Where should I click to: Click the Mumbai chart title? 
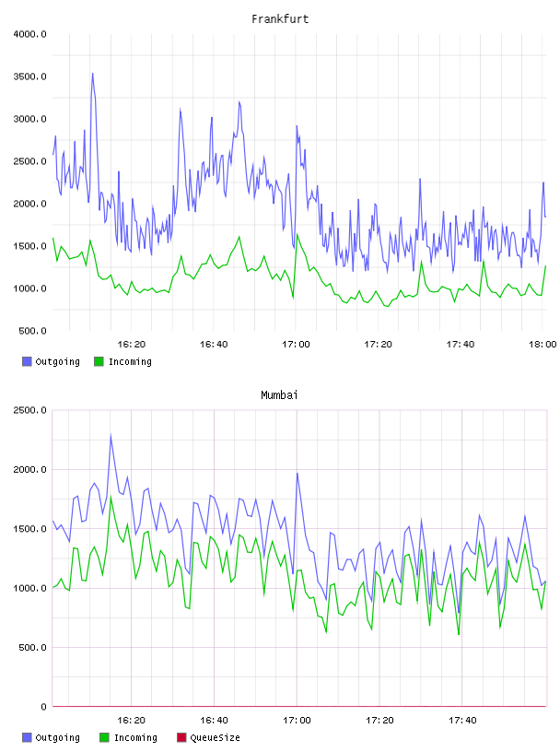click(x=279, y=395)
